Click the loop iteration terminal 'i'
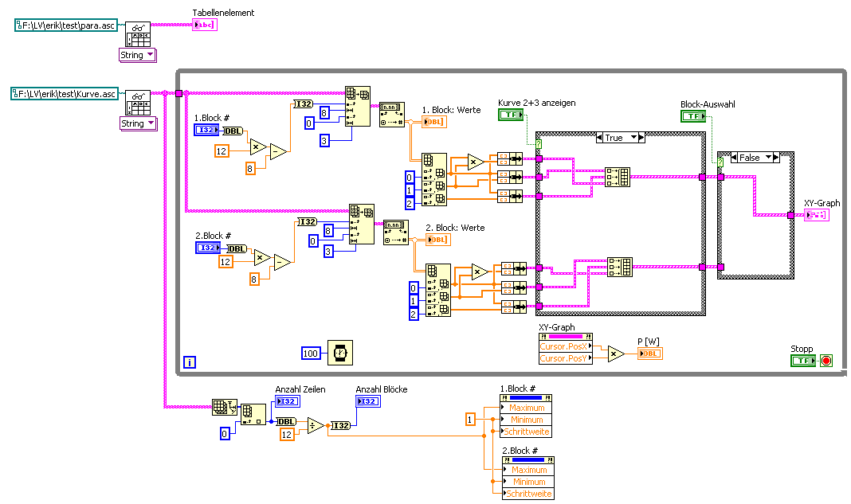Image resolution: width=851 pixels, height=504 pixels. point(190,361)
